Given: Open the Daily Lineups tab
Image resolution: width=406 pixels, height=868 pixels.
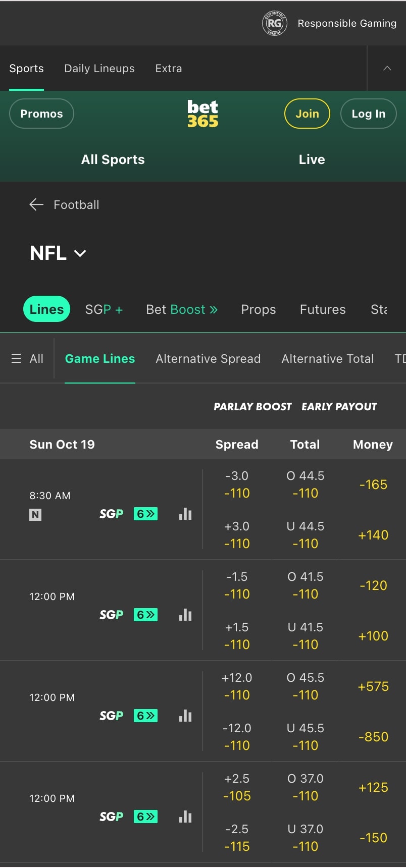Looking at the screenshot, I should click(99, 68).
